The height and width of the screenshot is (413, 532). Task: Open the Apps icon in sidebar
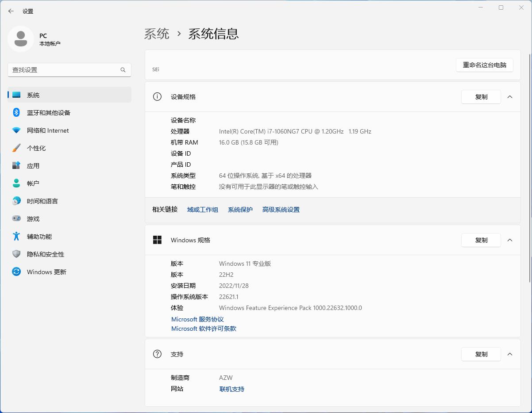click(x=16, y=166)
